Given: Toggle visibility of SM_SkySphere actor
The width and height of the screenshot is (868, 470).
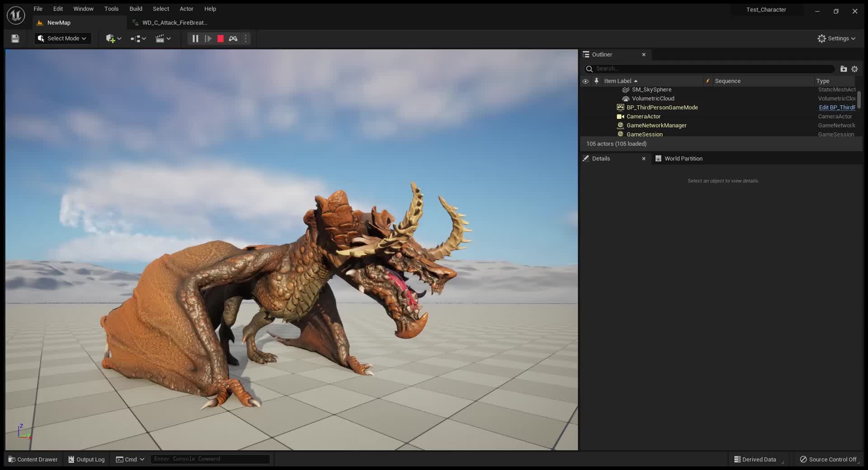Looking at the screenshot, I should coord(585,89).
